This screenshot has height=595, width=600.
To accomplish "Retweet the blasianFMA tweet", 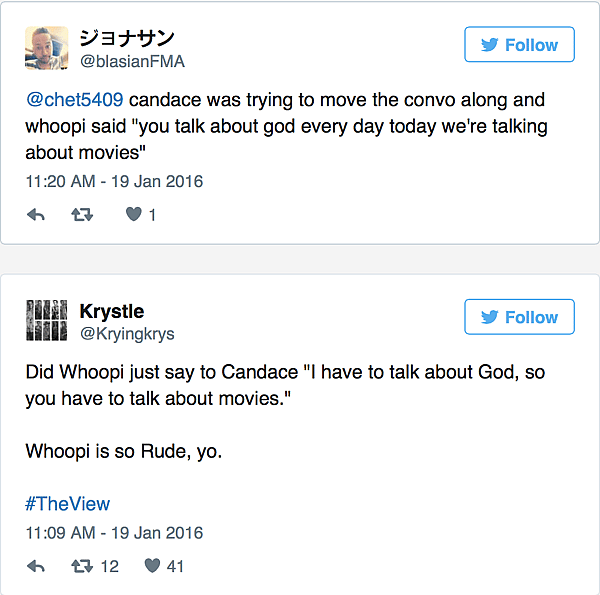I will [x=82, y=214].
